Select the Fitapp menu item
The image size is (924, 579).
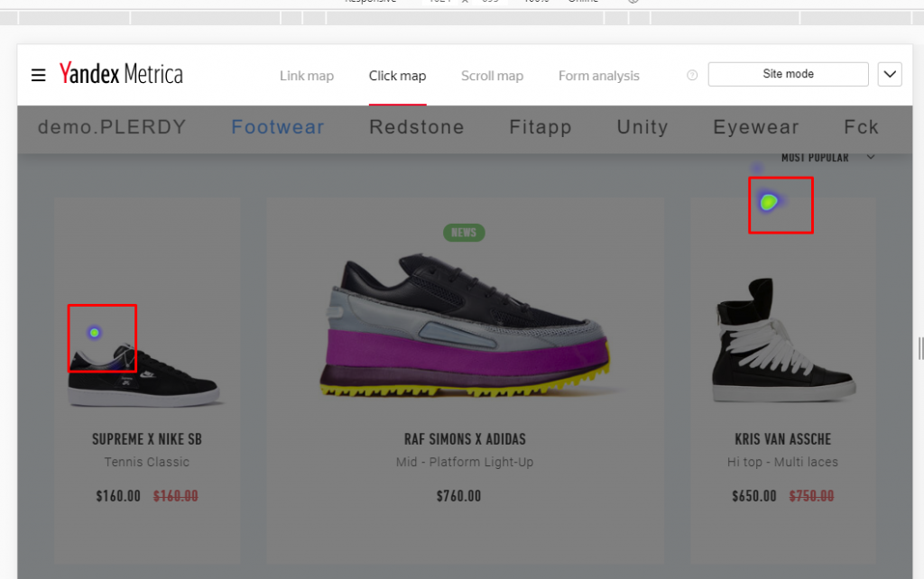541,127
